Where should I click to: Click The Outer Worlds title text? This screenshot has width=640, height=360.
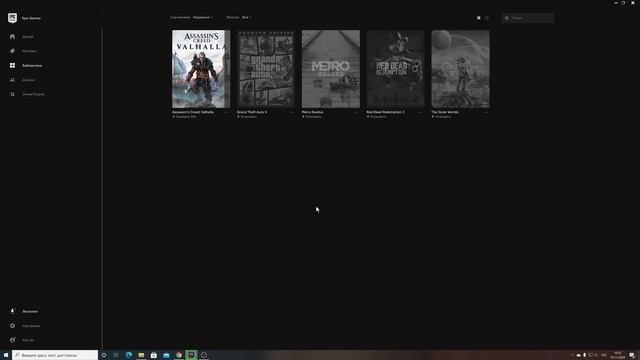pos(445,112)
